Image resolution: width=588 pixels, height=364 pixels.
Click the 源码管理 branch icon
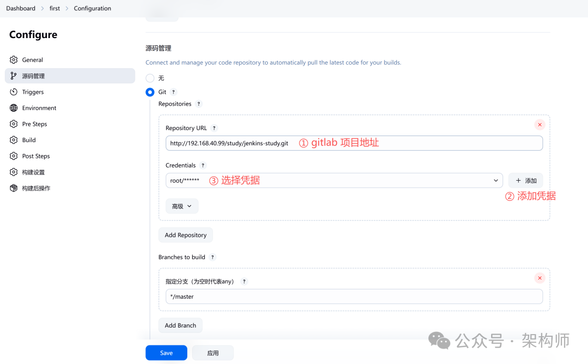(14, 76)
